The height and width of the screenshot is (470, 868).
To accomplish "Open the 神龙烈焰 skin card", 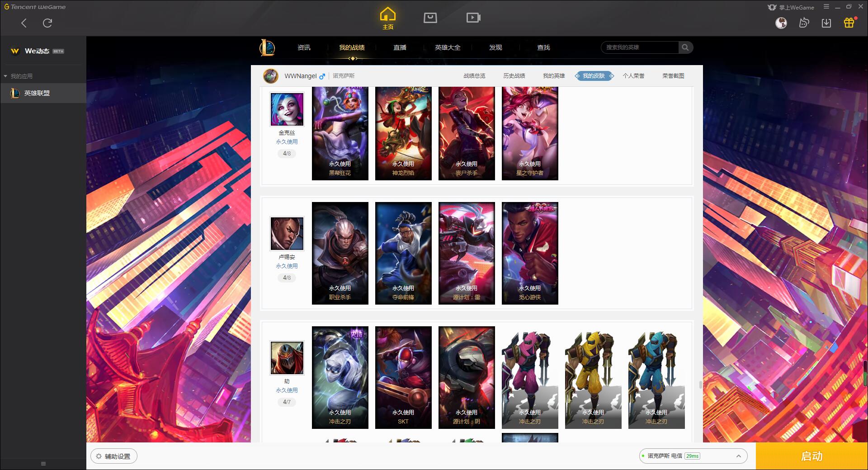I will click(x=403, y=134).
